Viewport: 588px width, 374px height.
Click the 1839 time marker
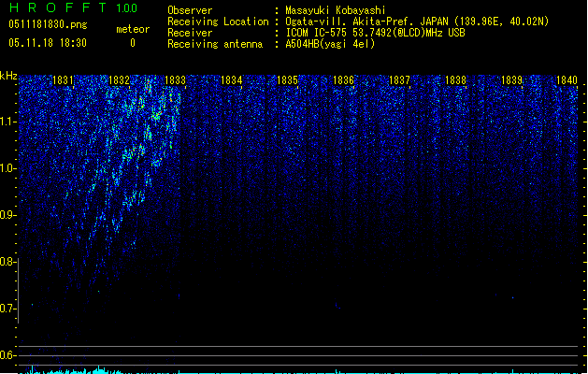click(x=512, y=80)
